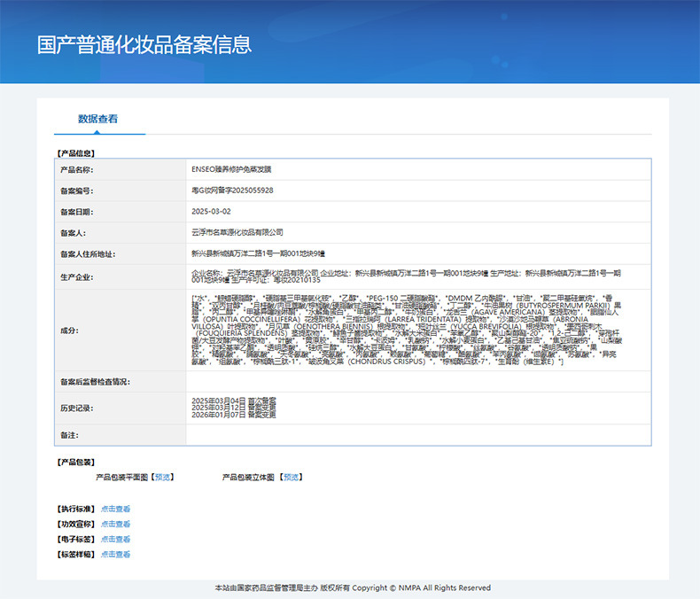Screen dimensions: 700x599
Task: Open 点击查看 link next to 标签样稿
Action: pyautogui.click(x=115, y=555)
